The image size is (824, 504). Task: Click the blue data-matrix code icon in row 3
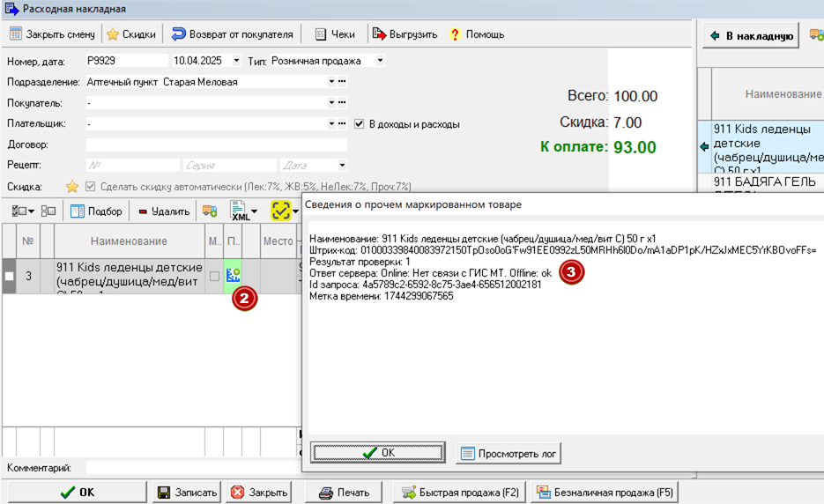click(x=233, y=276)
